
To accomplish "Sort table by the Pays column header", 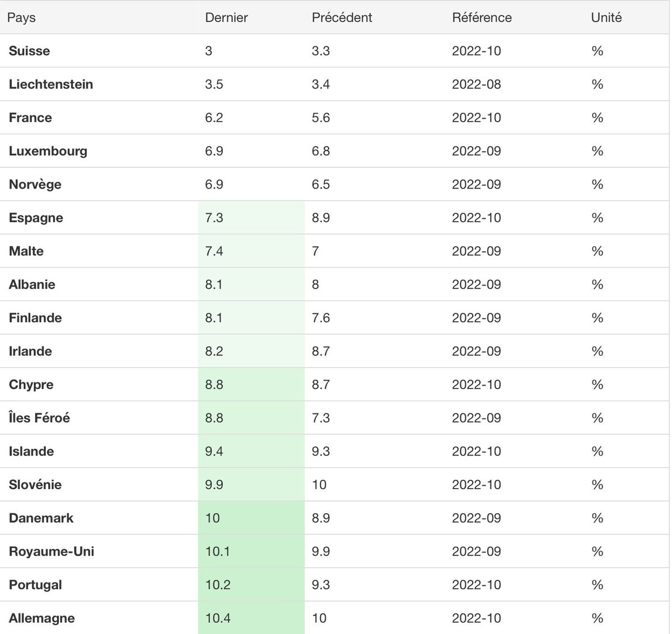I will coord(21,17).
